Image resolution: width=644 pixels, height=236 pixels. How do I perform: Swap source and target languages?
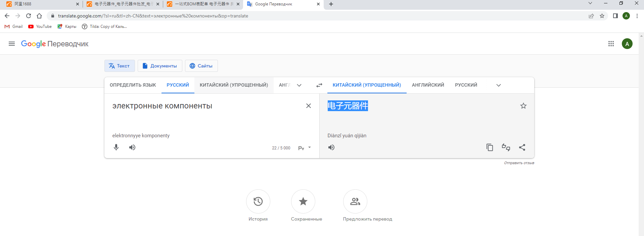point(319,85)
